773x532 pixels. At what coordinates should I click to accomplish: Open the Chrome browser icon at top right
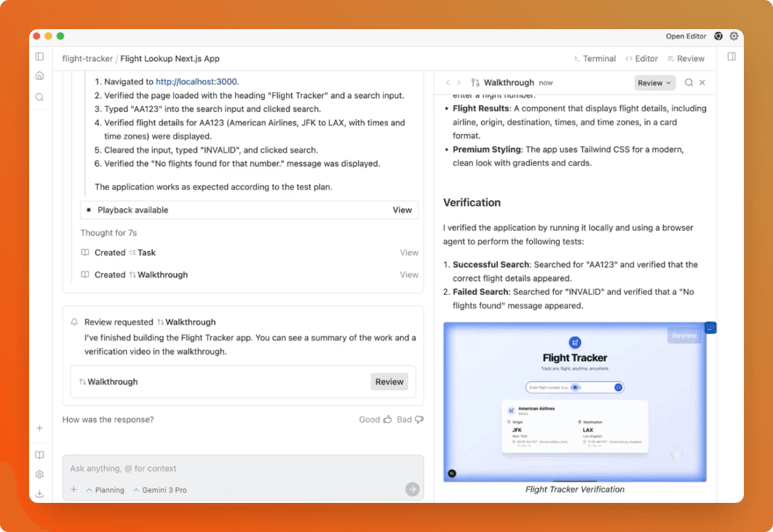point(718,36)
